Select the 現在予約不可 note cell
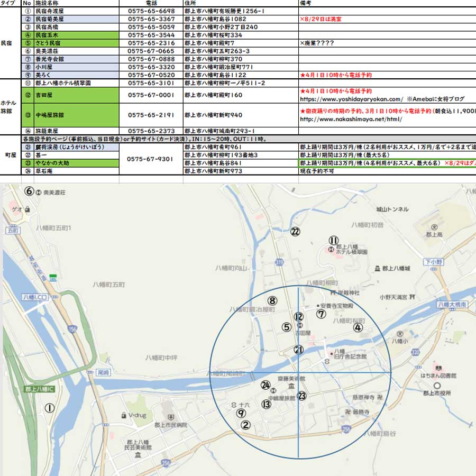 (x=387, y=171)
